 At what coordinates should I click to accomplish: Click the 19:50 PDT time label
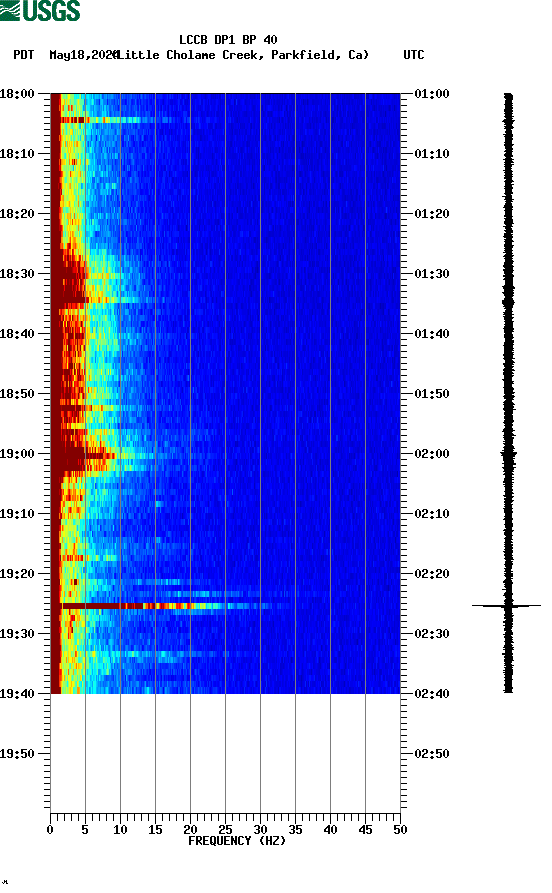coord(17,753)
